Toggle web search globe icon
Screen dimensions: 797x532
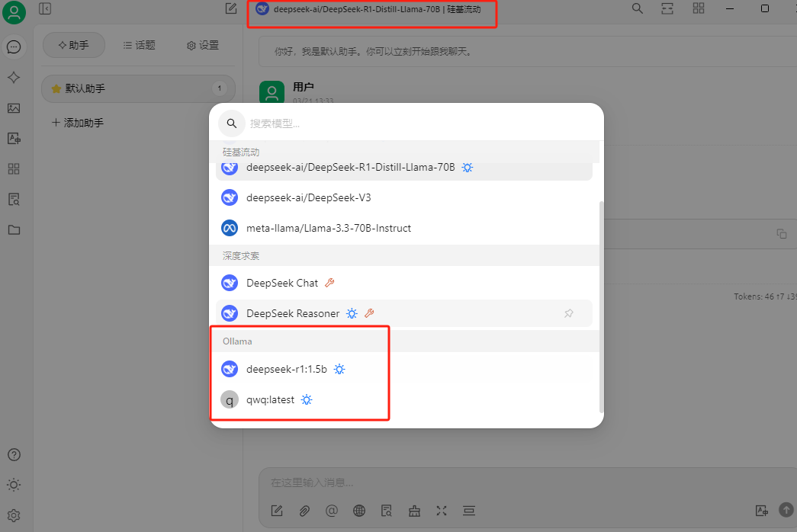[359, 511]
